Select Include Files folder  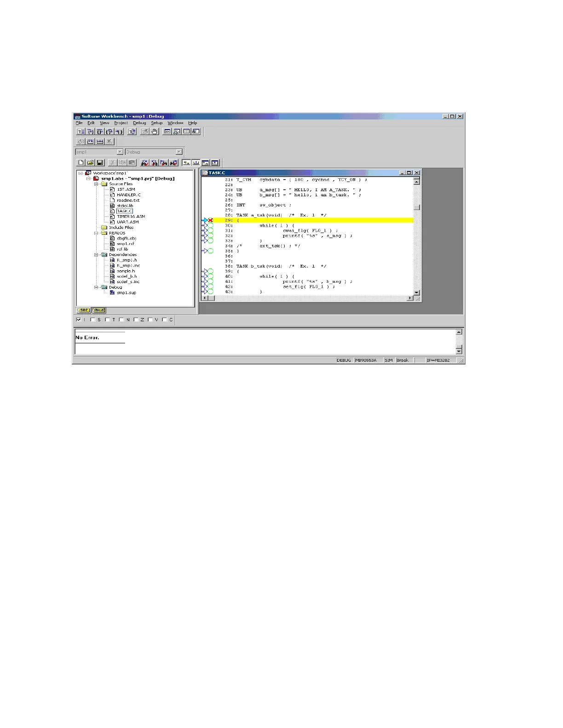[121, 227]
